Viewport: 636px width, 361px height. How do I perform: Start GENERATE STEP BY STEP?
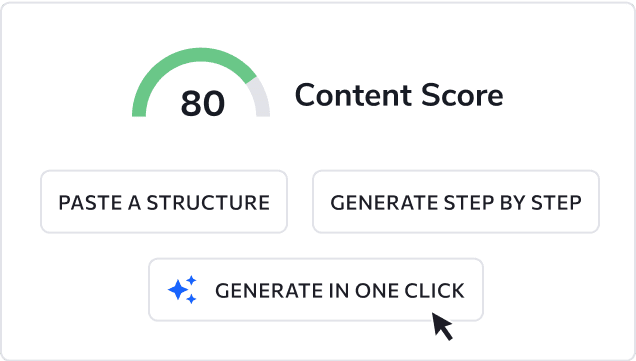click(x=456, y=202)
